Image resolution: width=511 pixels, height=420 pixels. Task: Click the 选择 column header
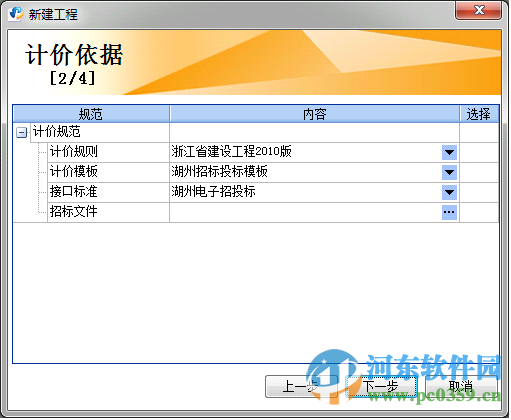click(480, 115)
